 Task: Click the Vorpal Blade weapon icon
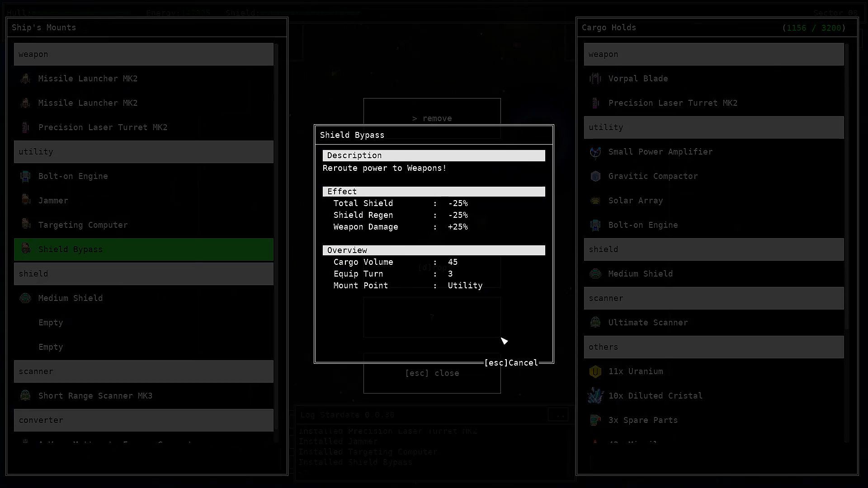595,79
